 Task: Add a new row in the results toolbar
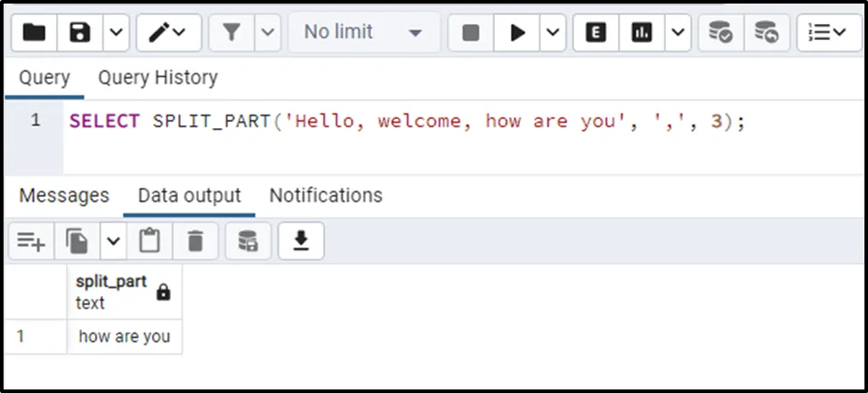tap(31, 241)
